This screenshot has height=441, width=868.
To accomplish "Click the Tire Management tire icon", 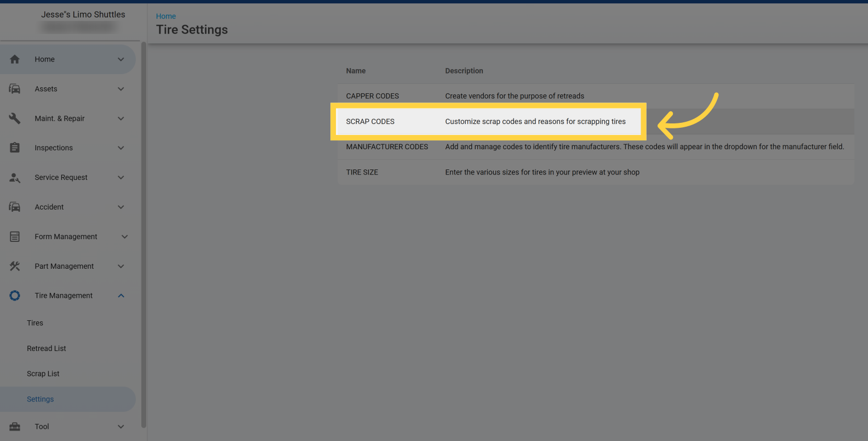I will [x=15, y=296].
